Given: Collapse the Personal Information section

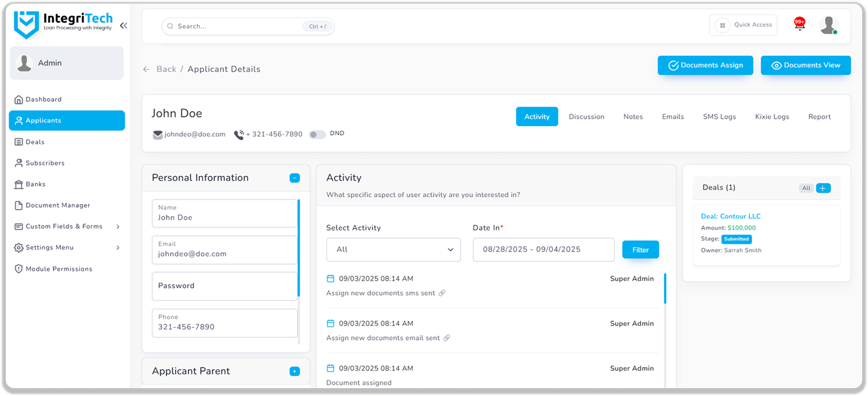Looking at the screenshot, I should click(x=294, y=178).
